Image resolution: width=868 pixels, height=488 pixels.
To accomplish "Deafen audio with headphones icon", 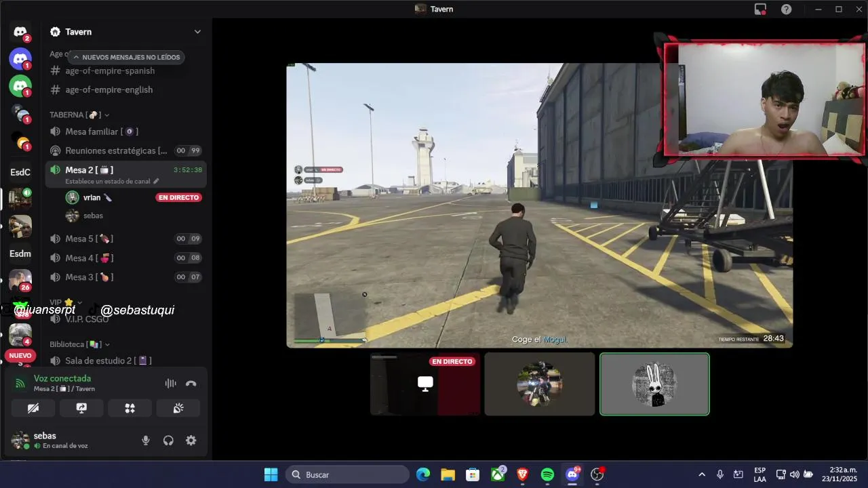I will point(168,441).
